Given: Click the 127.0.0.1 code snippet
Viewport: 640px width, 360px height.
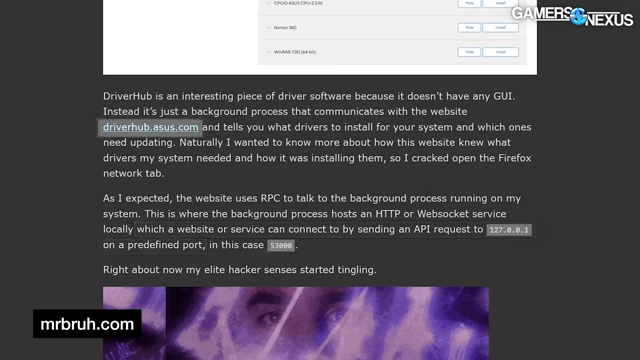Looking at the screenshot, I should click(509, 230).
